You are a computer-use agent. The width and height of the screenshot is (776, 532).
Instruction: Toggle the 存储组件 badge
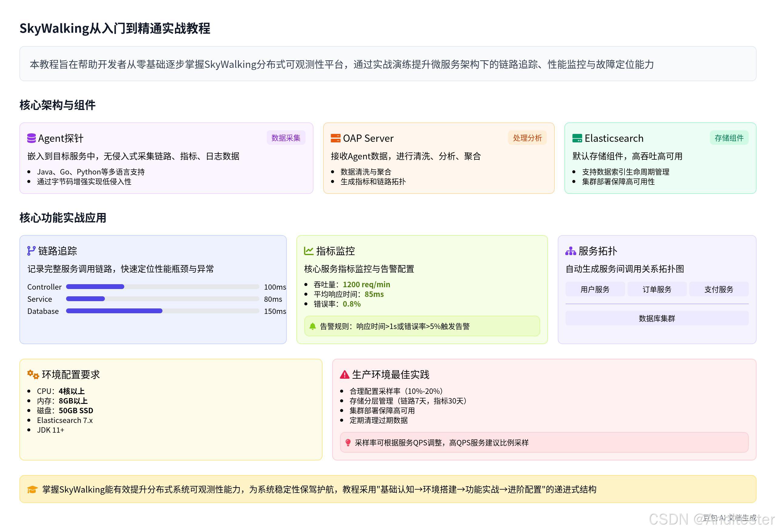[729, 138]
